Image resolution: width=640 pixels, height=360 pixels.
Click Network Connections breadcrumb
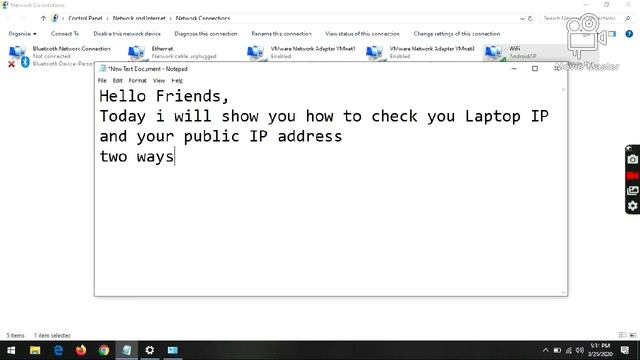[203, 18]
